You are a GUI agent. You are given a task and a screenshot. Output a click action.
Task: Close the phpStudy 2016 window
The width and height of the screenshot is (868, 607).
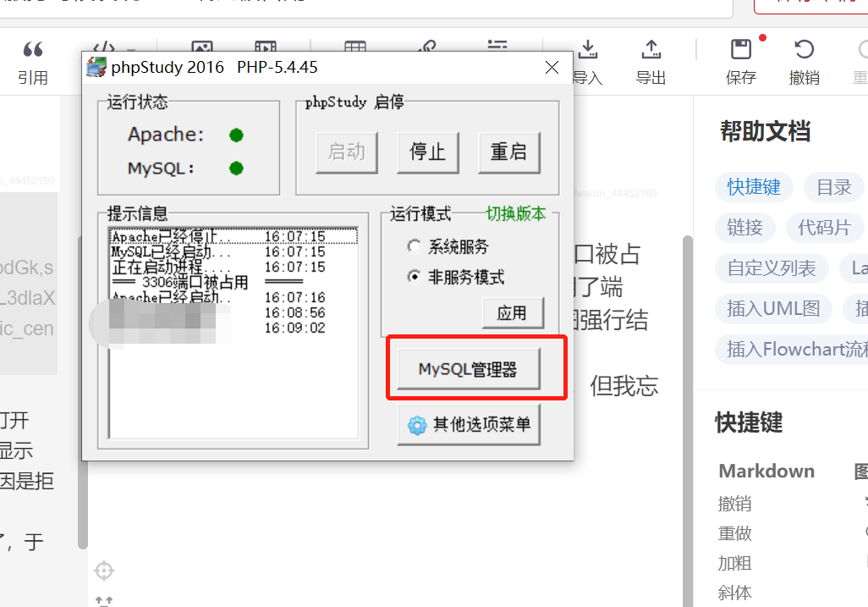tap(552, 68)
